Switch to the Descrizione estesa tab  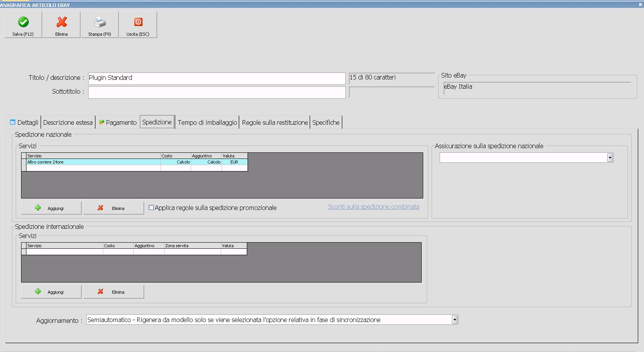[x=68, y=122]
